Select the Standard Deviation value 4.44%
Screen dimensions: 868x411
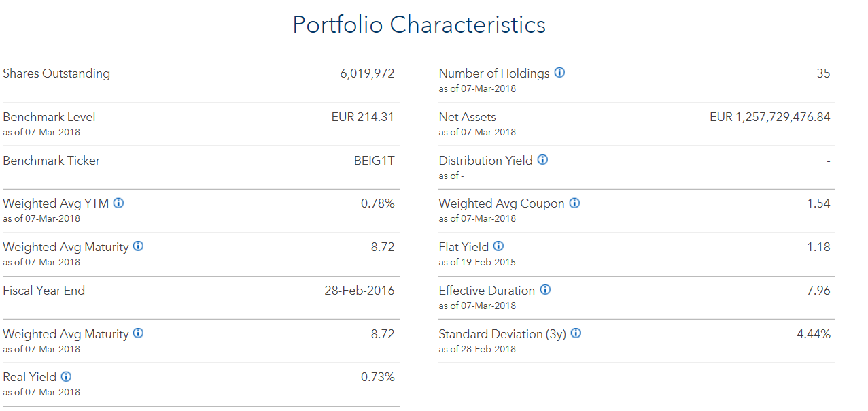pyautogui.click(x=813, y=334)
